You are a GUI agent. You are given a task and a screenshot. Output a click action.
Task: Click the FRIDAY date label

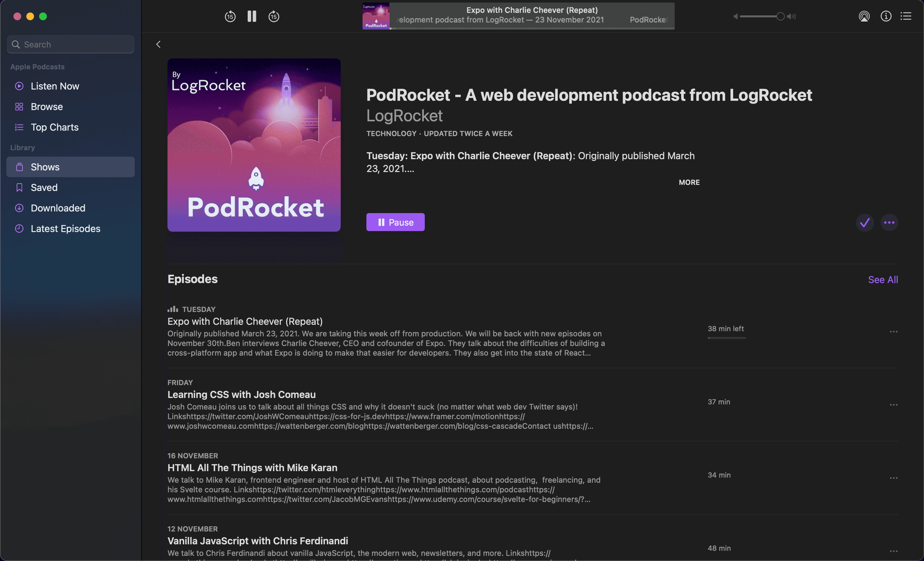(180, 383)
